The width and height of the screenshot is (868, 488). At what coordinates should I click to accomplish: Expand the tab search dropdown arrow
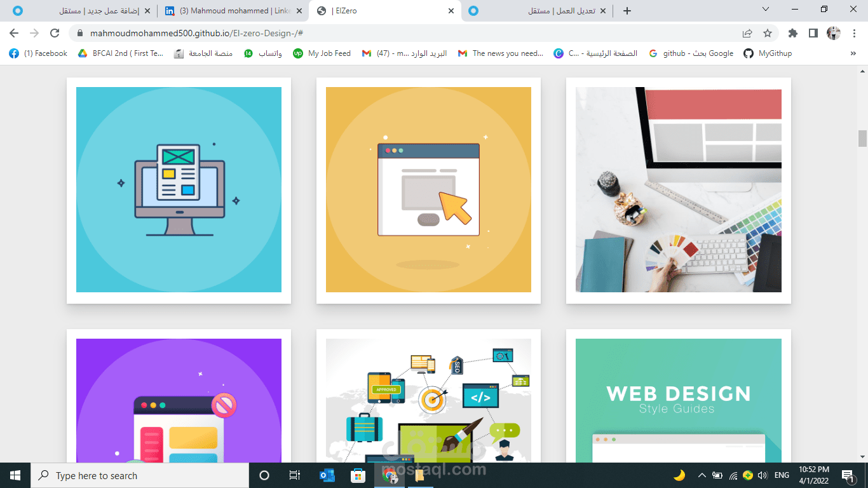766,10
